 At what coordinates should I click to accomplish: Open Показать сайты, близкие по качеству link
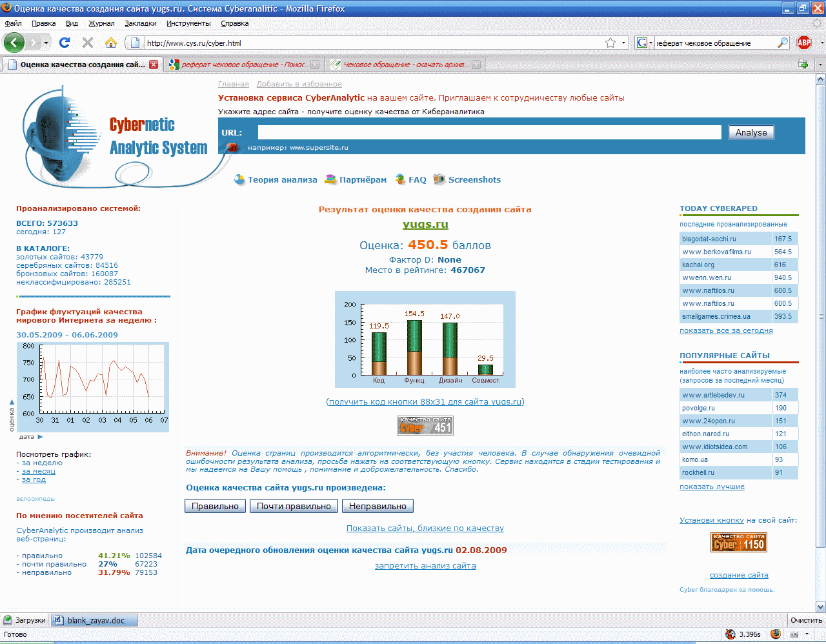(x=425, y=528)
